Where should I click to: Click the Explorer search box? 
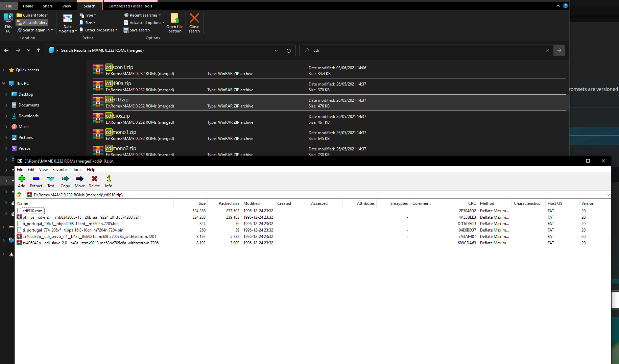(426, 50)
